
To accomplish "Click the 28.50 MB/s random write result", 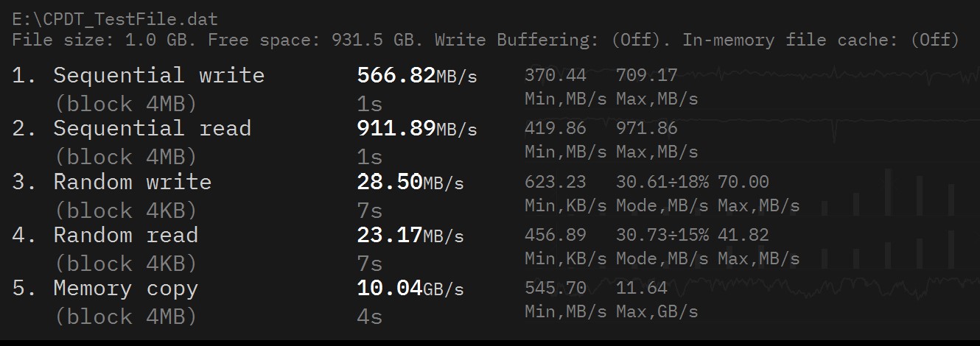I will (410, 182).
